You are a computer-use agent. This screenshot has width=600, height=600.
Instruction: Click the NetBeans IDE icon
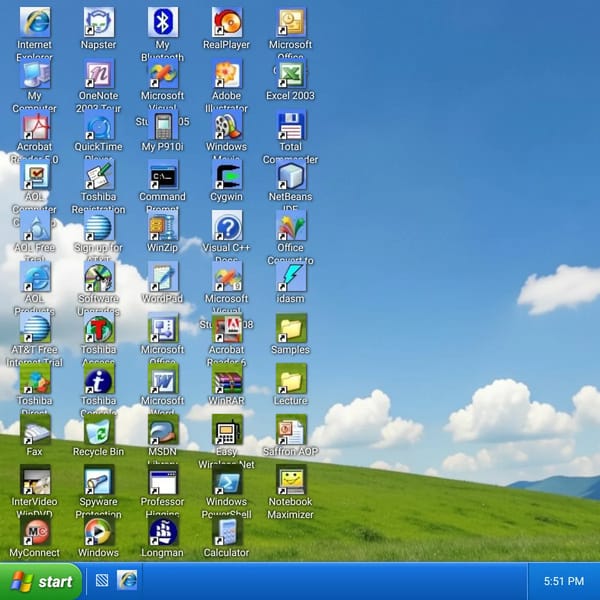(x=290, y=175)
